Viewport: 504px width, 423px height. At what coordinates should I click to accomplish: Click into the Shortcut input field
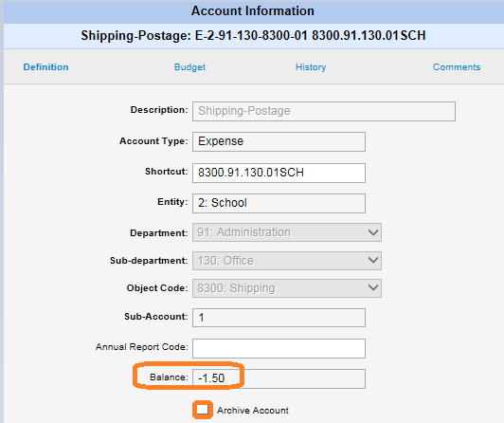click(x=279, y=173)
